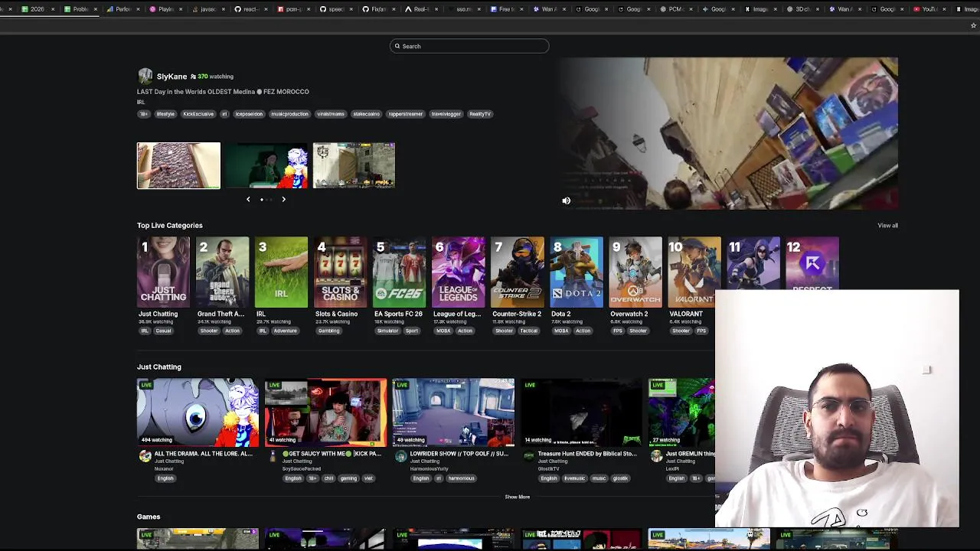980x551 pixels.
Task: Click the 'musicproduction' tag
Action: (289, 114)
